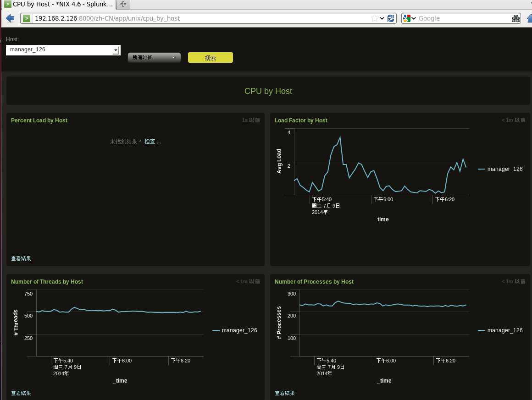Click 下午5:40 label on Processes chart

[327, 361]
